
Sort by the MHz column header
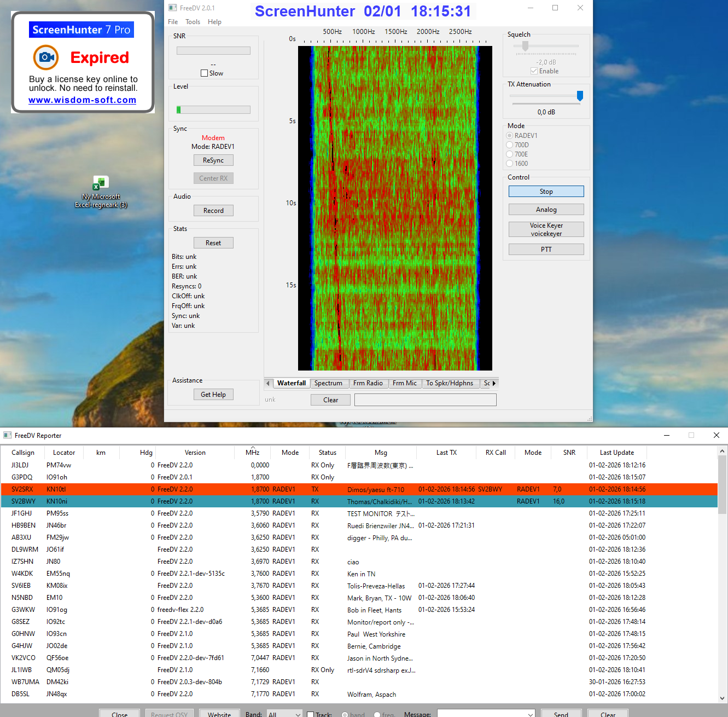pyautogui.click(x=253, y=453)
